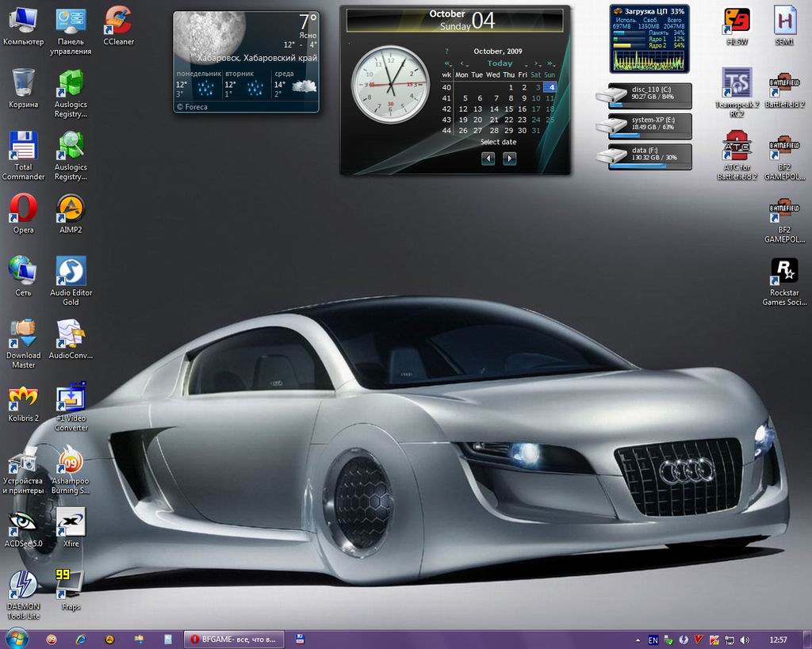812x649 pixels.
Task: Click the volume speaker tray icon
Action: click(x=744, y=639)
